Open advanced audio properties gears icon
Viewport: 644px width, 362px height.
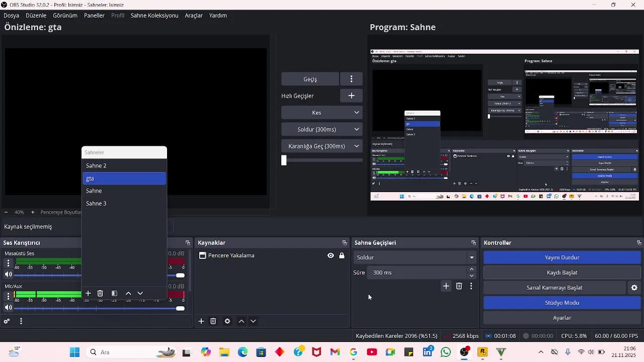click(7, 321)
